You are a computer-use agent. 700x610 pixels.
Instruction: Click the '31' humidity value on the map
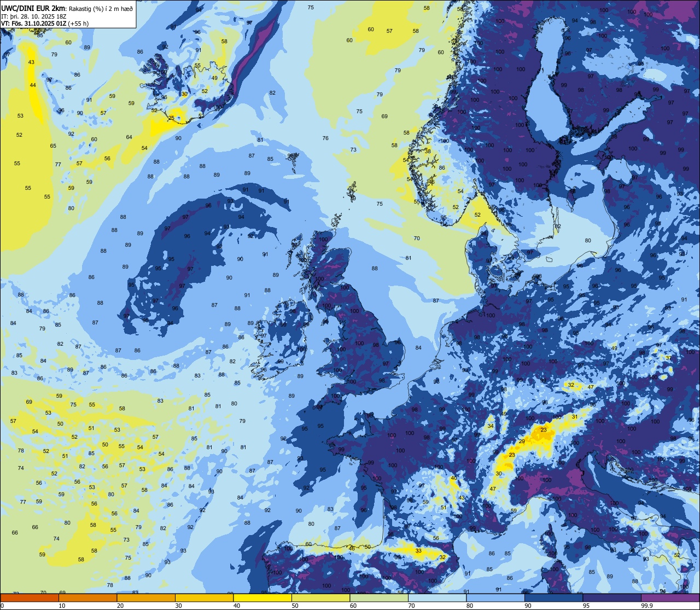574,417
